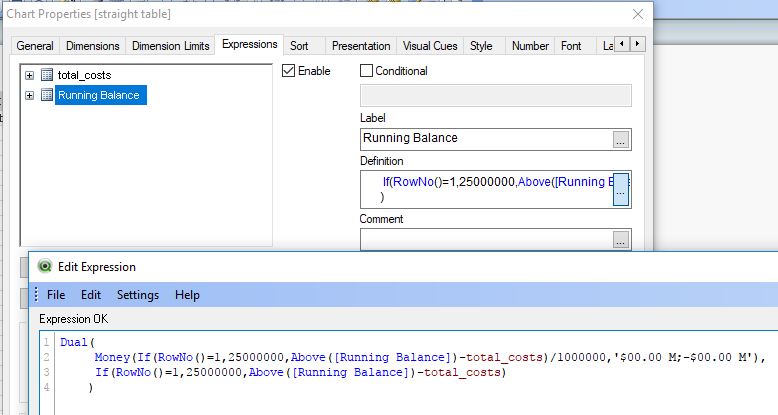778x415 pixels.
Task: Uncheck the Enable checkbox
Action: tap(288, 70)
